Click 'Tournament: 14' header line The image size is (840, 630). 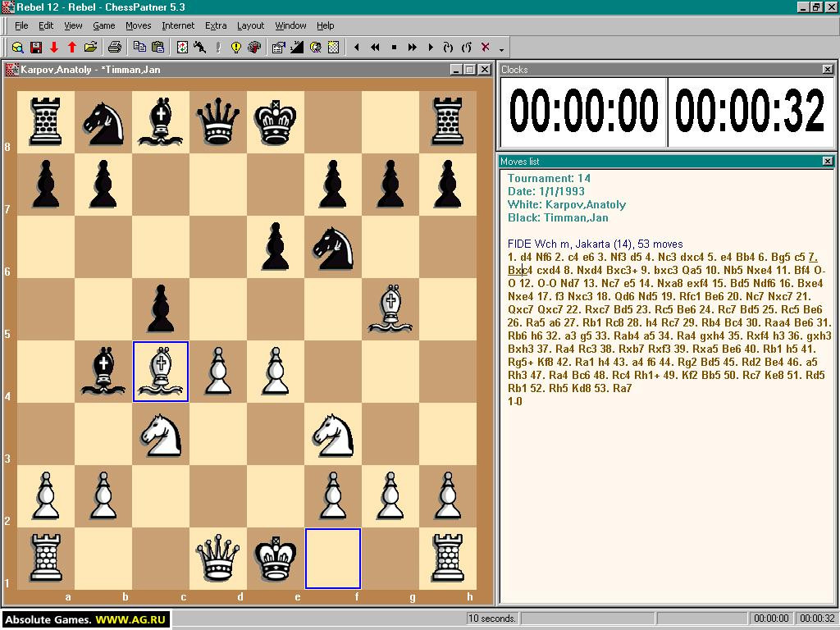click(x=549, y=178)
